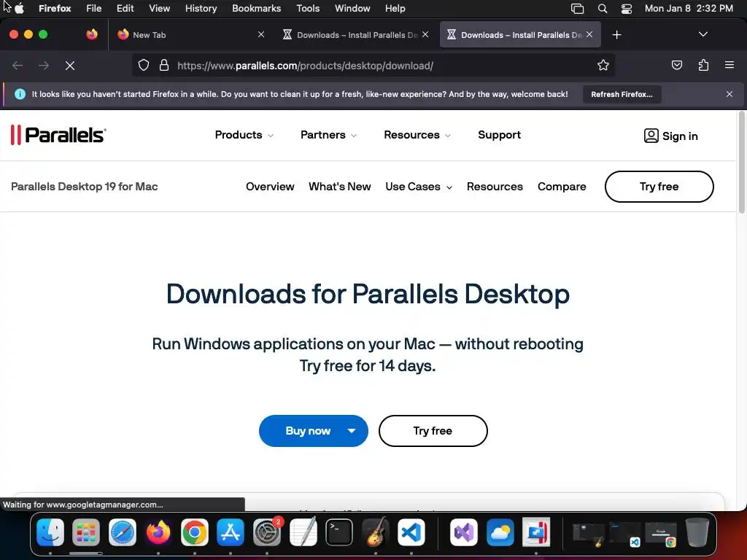Viewport: 747px width, 560px height.
Task: Click Try free button in sub-navigation
Action: (659, 187)
